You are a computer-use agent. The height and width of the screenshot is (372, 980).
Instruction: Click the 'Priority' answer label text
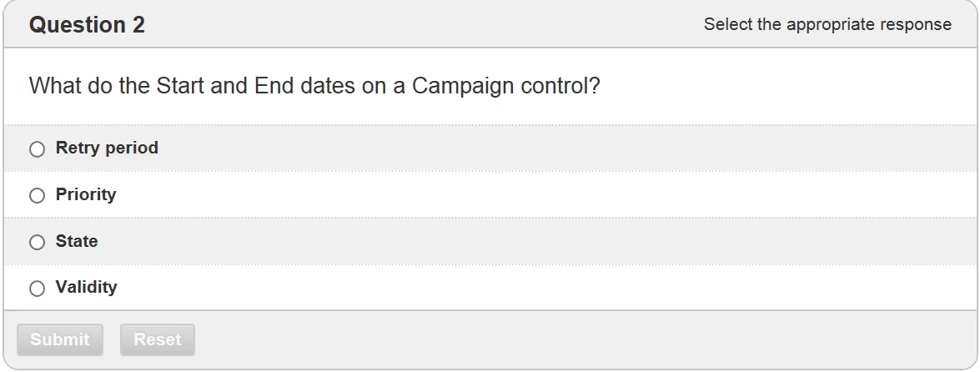[86, 195]
